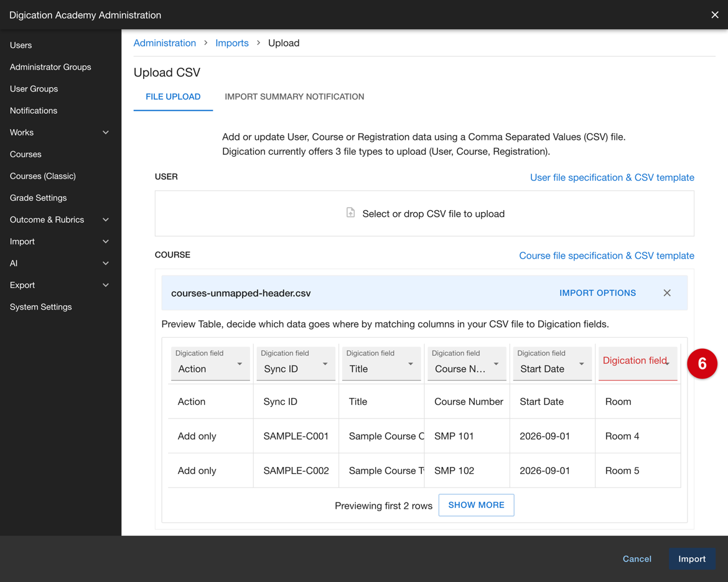Click Show More to preview more rows

click(476, 505)
